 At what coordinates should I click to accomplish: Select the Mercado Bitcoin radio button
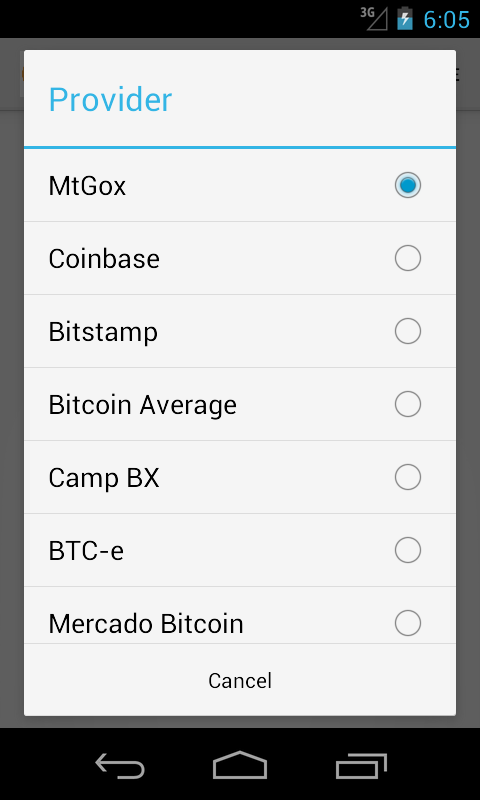coord(408,622)
